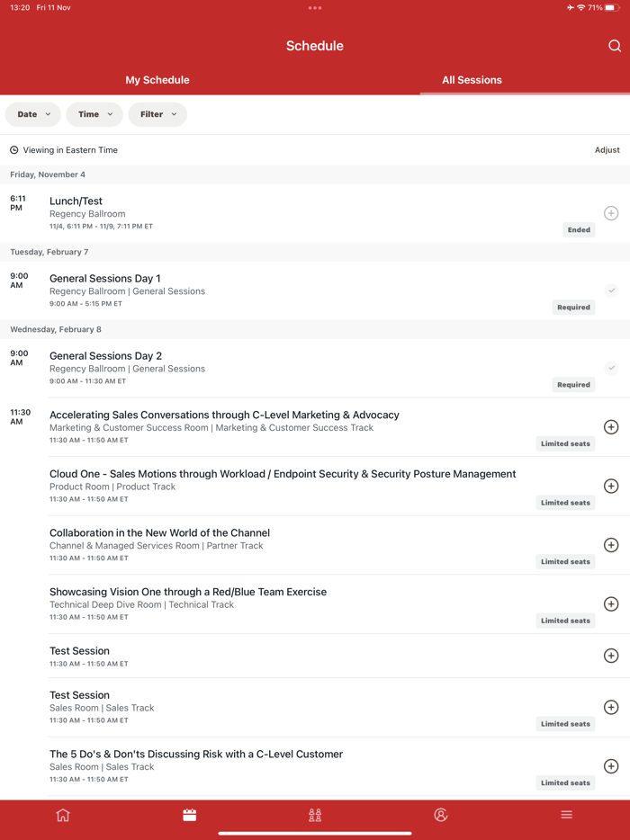This screenshot has height=840, width=630.
Task: Toggle the plus button on Test Session in Sales Room
Action: coord(611,708)
